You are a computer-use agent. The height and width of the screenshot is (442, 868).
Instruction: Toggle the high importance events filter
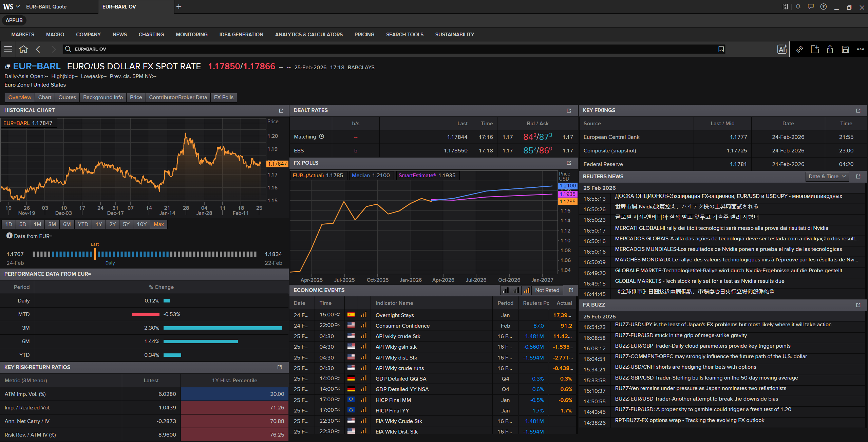(x=527, y=290)
